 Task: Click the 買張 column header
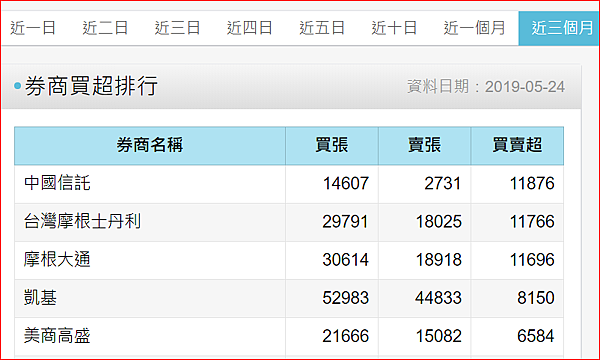click(x=332, y=145)
